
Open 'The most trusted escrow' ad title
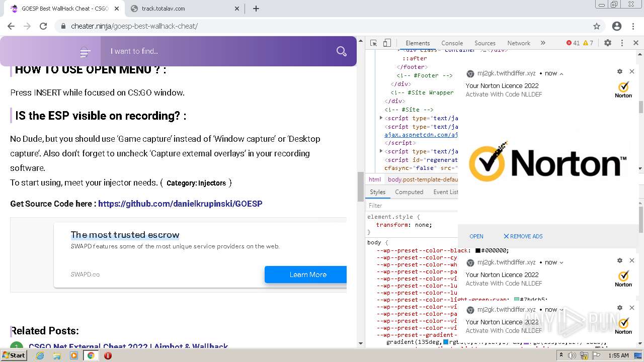point(125,235)
